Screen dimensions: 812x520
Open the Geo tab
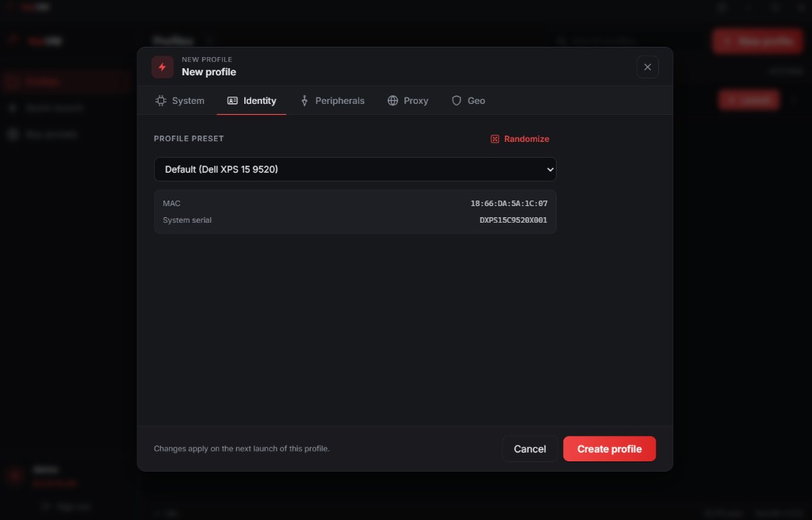[468, 101]
